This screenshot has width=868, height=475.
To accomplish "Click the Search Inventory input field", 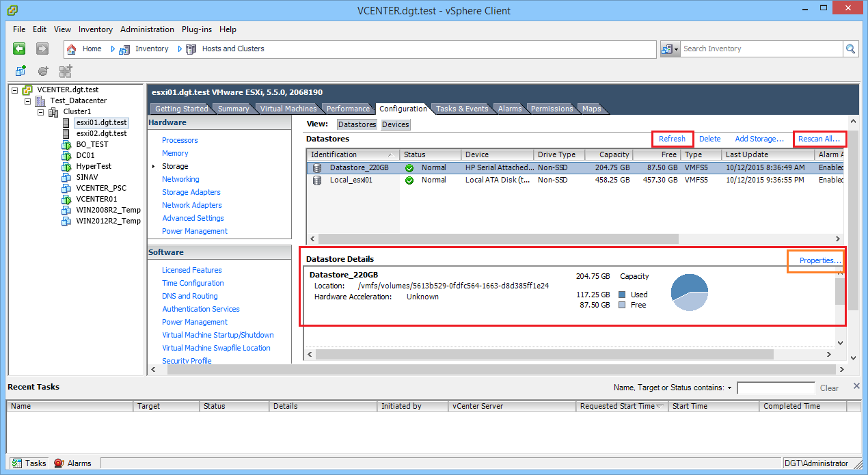I will tap(761, 49).
